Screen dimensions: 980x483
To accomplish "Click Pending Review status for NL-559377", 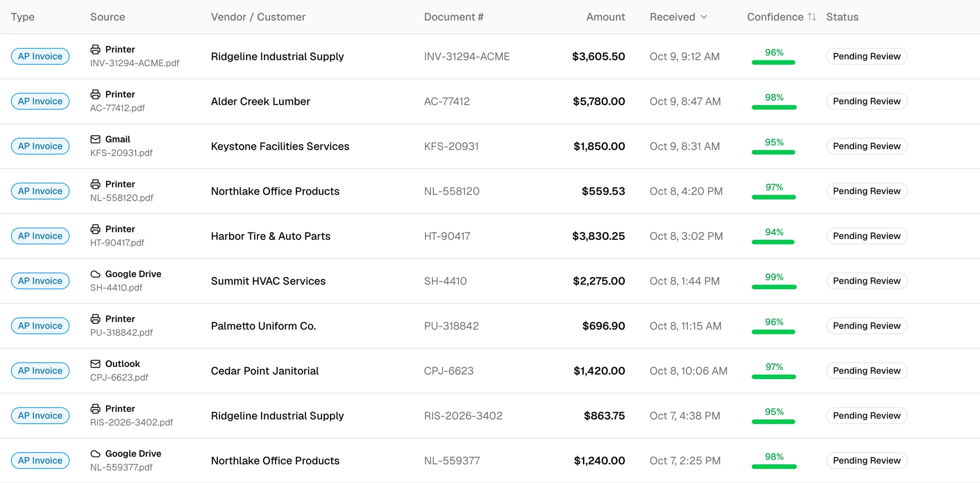I will click(x=867, y=460).
